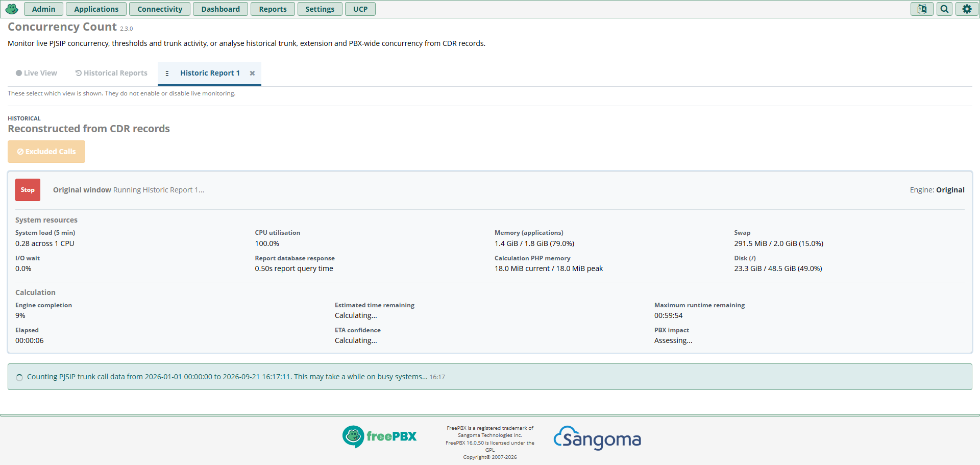Open the Reports menu
This screenshot has height=465, width=980.
(273, 9)
